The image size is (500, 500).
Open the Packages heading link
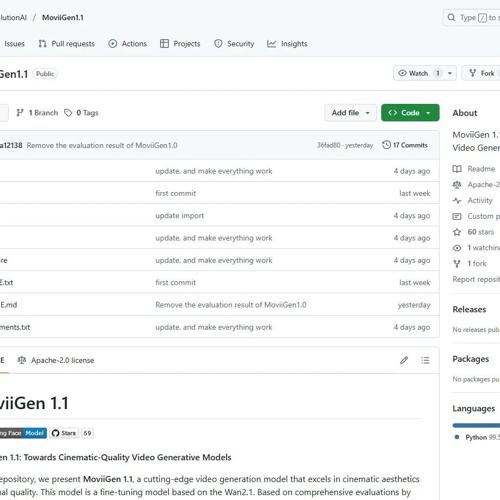[470, 359]
